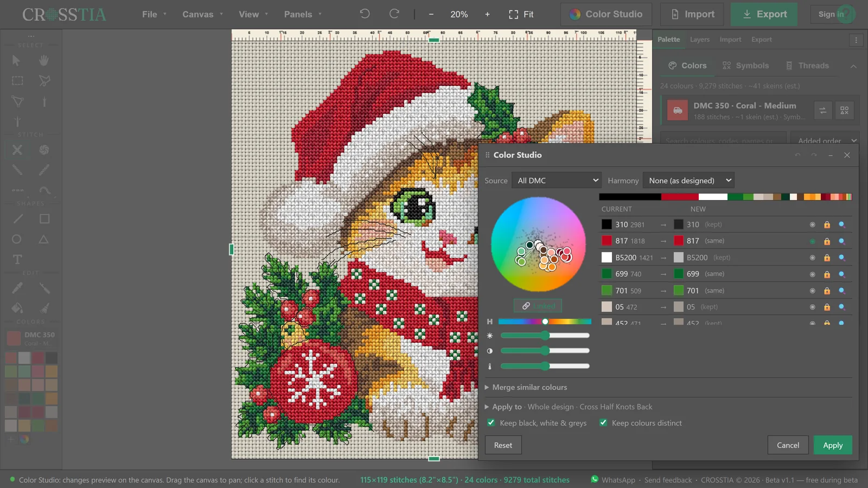Open the palette panel kebab menu
The height and width of the screenshot is (488, 868).
click(x=856, y=40)
